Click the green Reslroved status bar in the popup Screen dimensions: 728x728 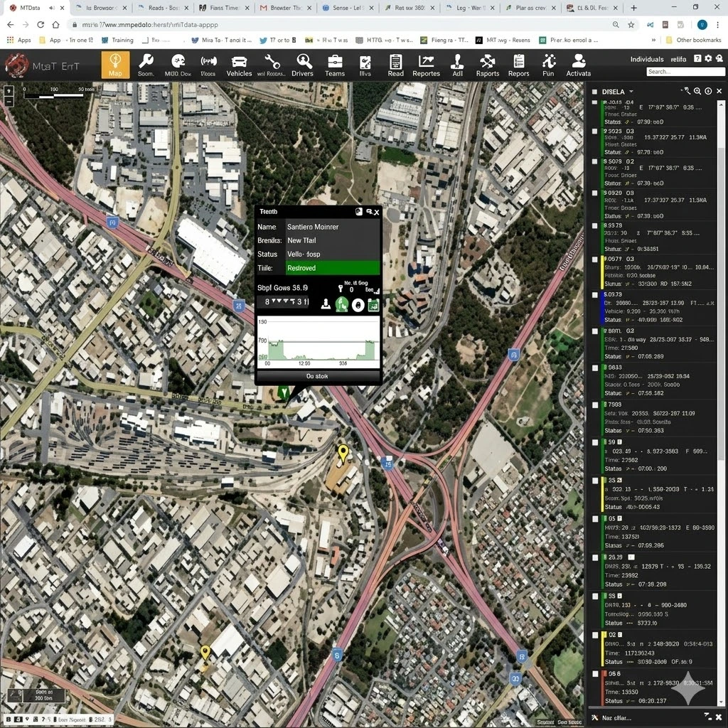coord(333,268)
